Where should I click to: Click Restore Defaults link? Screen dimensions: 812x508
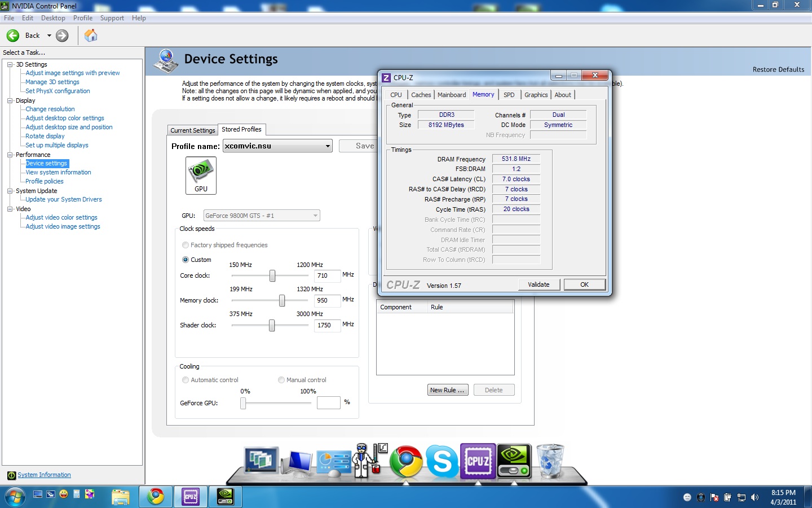778,69
